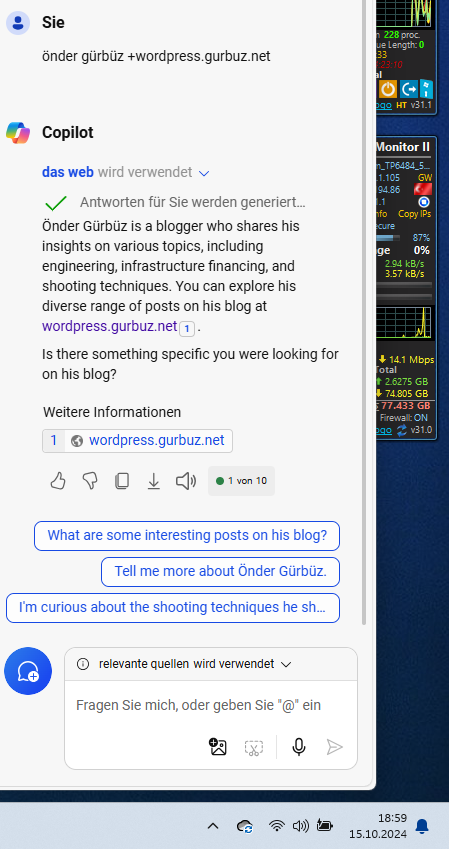Click the '74.805 GB' download total
The width and height of the screenshot is (449, 849).
[x=406, y=394]
